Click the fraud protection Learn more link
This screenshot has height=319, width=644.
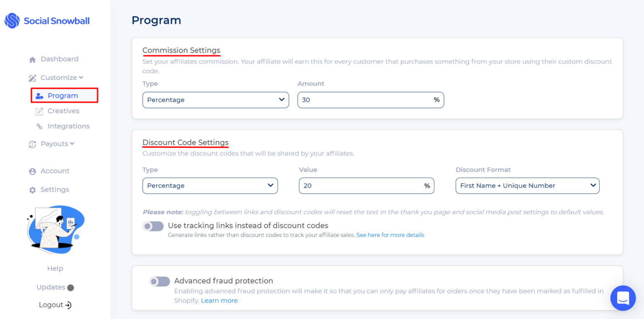219,301
